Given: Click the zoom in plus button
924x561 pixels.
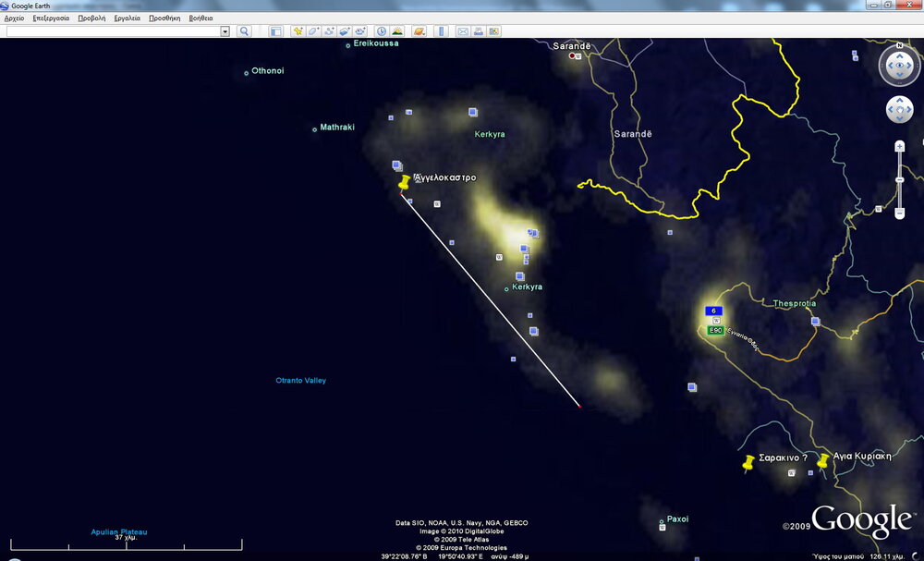Looking at the screenshot, I should pyautogui.click(x=900, y=147).
